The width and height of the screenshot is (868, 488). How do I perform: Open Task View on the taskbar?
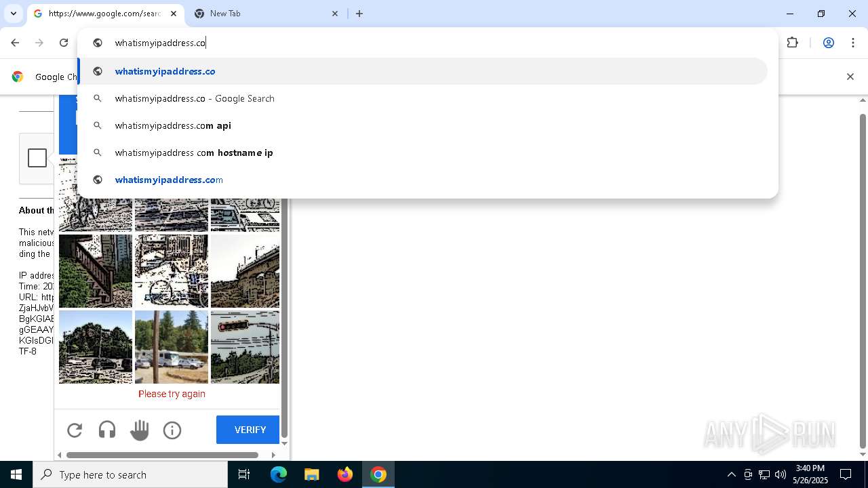[244, 474]
